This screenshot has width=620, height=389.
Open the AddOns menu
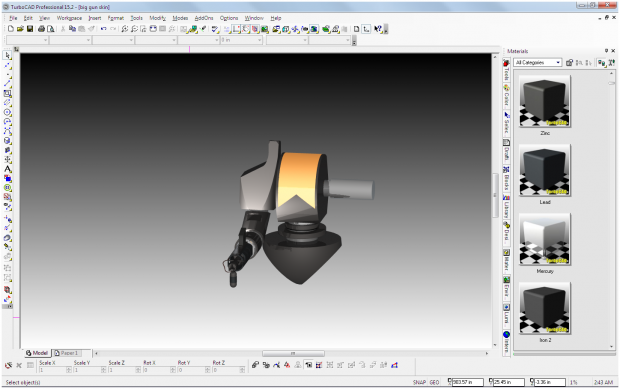pos(204,18)
